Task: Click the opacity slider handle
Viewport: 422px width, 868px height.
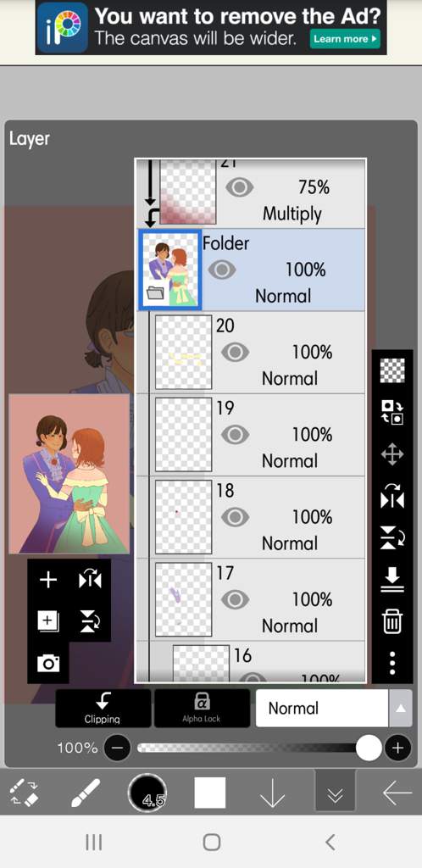Action: 369,748
